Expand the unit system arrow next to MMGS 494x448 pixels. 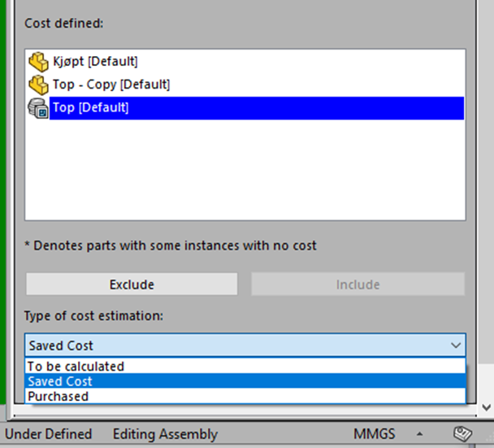tap(419, 434)
